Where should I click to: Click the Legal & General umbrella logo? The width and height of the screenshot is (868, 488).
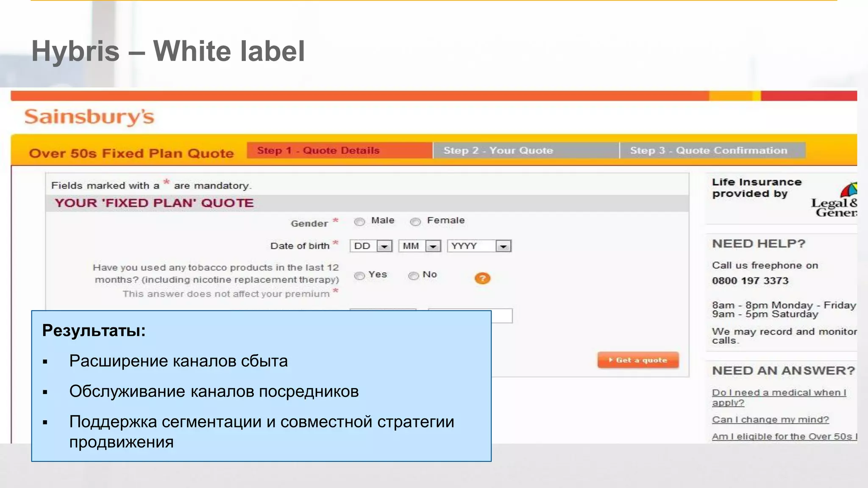[835, 200]
